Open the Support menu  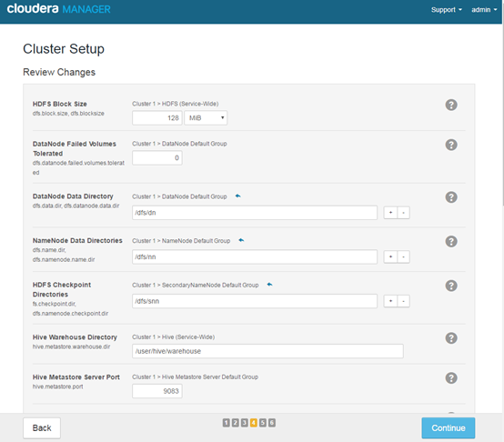coord(447,10)
